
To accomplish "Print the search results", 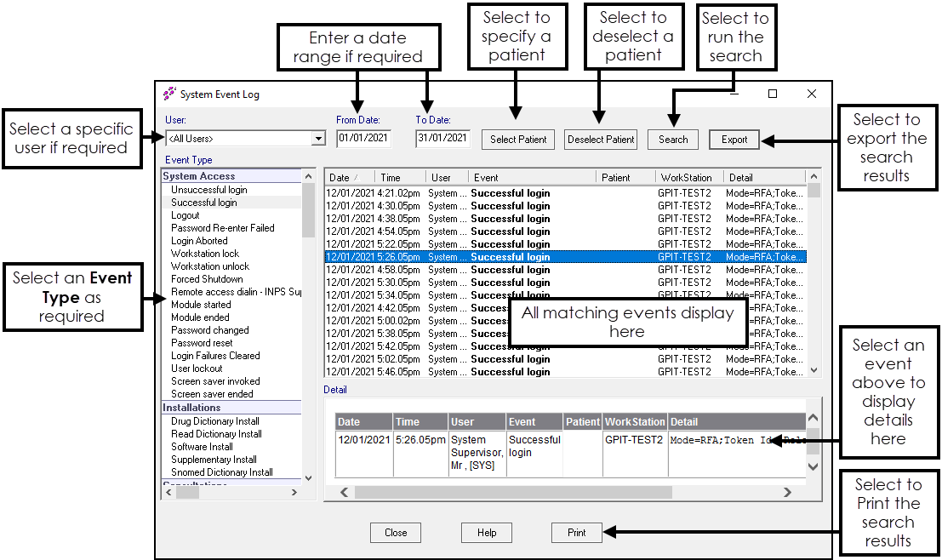I will [576, 533].
